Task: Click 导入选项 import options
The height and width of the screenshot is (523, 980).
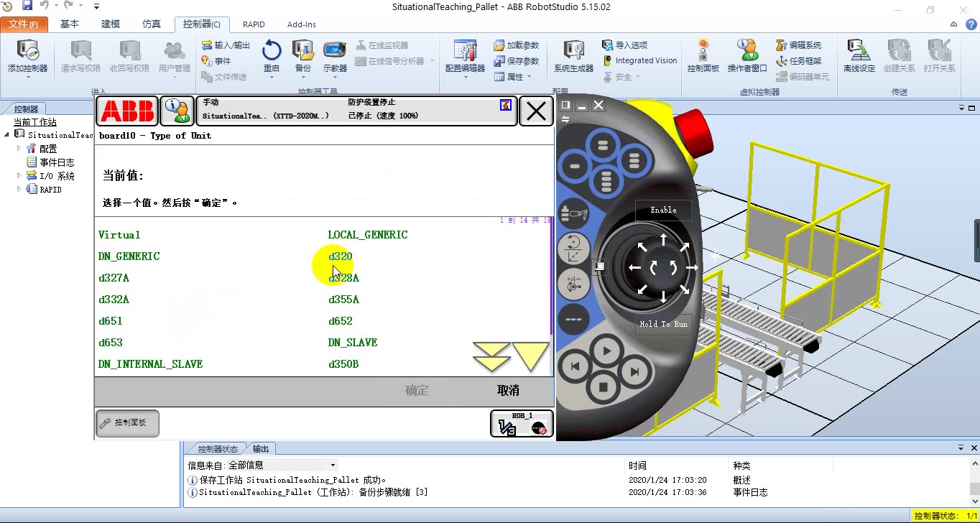Action: (x=624, y=45)
